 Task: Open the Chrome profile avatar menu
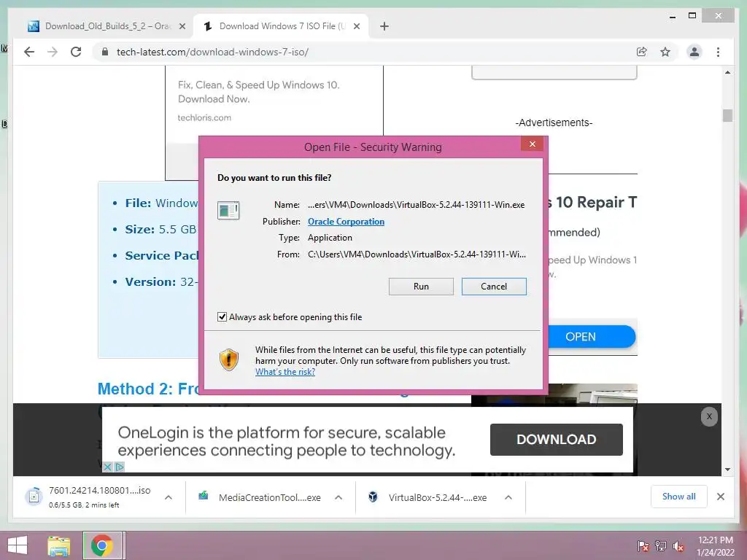click(x=694, y=52)
